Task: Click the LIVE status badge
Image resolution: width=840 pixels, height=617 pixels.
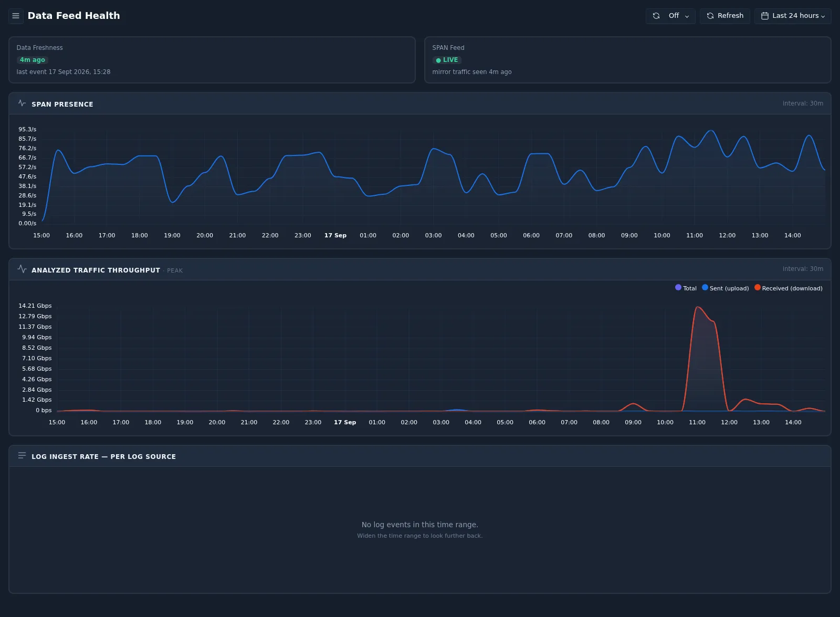Action: 447,60
